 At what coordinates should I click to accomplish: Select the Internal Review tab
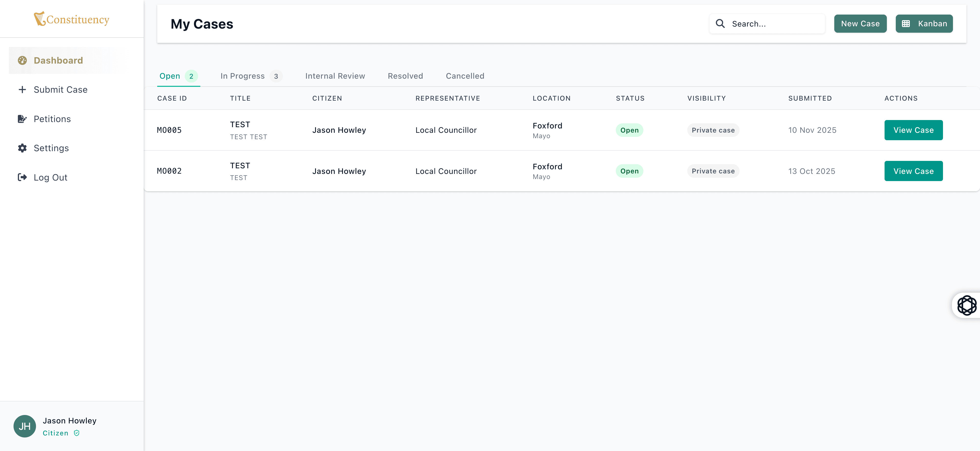[335, 76]
